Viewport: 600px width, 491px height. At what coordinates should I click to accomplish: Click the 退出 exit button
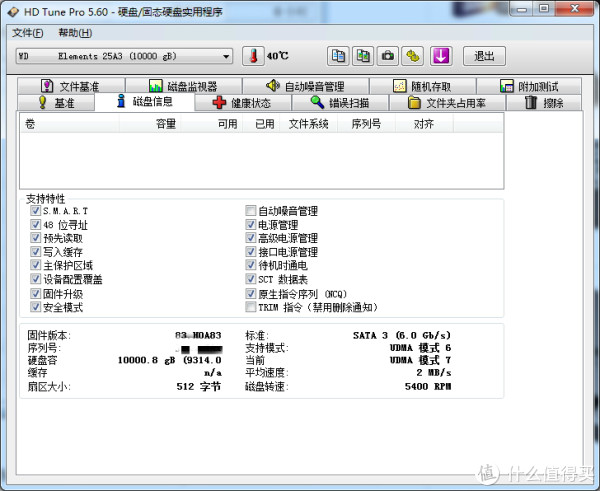(x=484, y=56)
